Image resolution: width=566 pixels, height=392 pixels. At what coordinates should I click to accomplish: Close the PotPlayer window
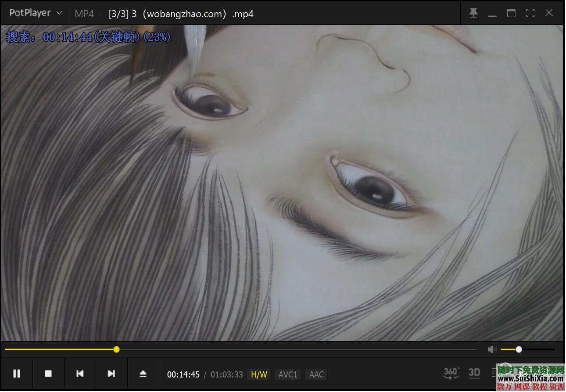coord(549,13)
